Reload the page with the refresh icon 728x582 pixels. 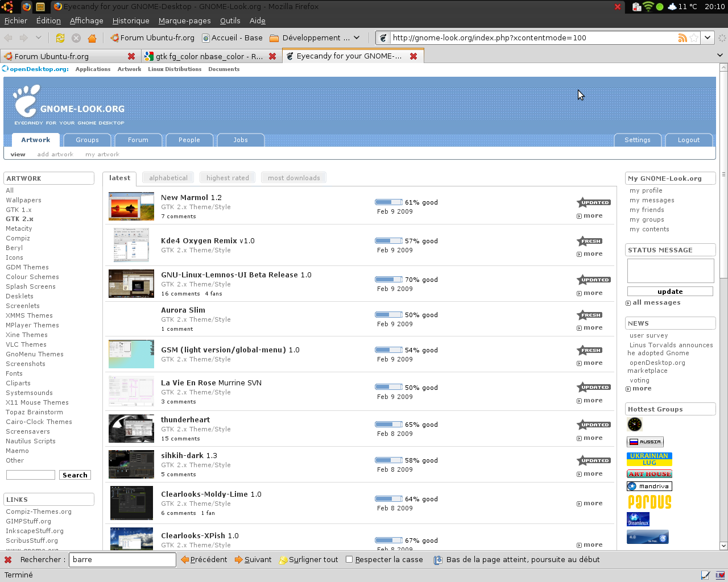(x=60, y=38)
